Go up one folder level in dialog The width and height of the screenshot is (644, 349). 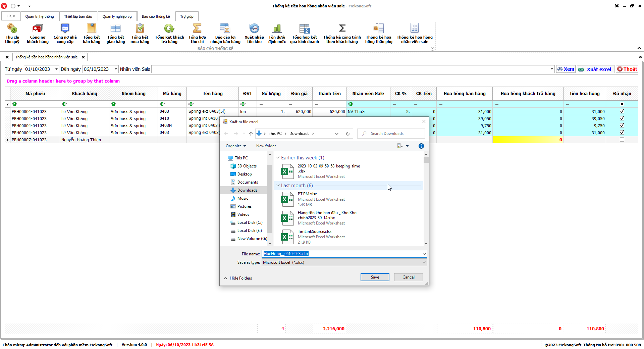pos(251,134)
